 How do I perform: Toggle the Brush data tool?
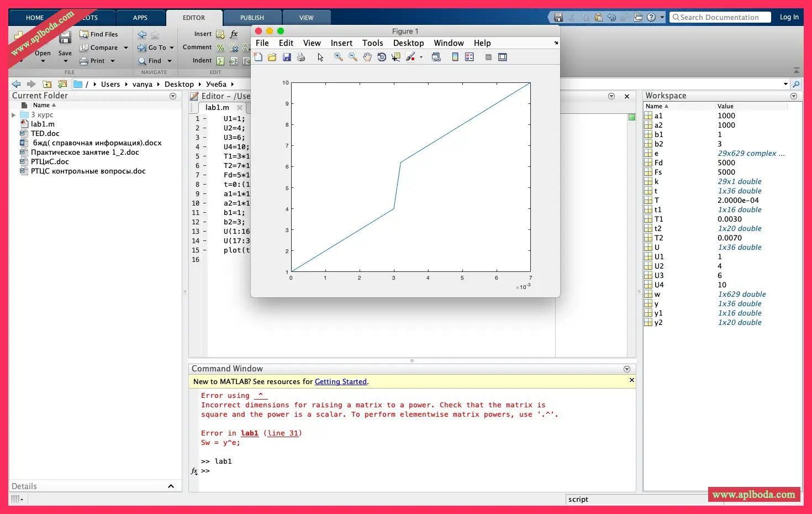click(x=410, y=57)
